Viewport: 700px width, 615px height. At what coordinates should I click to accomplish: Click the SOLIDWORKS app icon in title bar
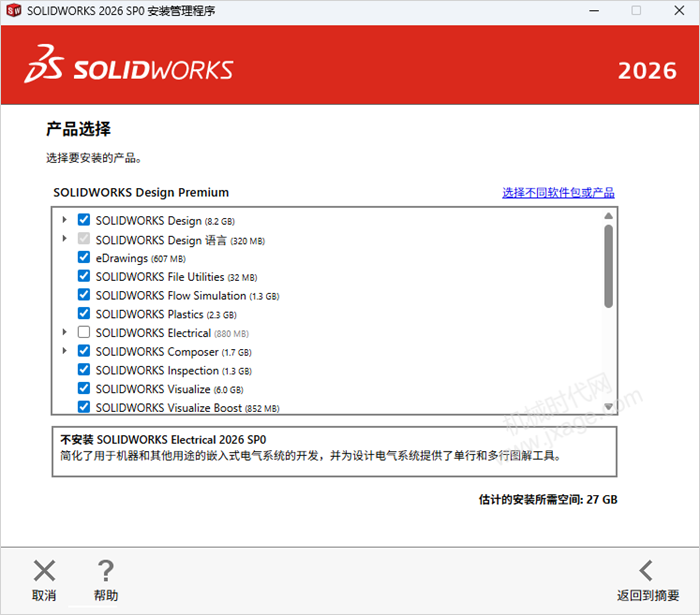(14, 10)
